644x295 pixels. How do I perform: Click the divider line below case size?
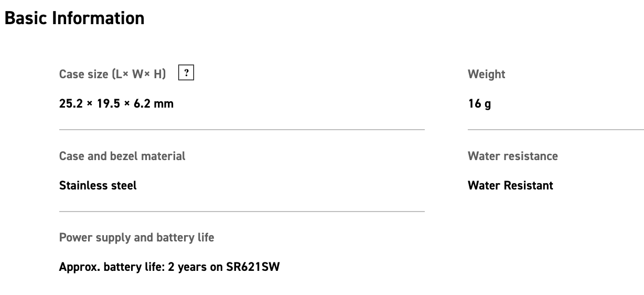[x=242, y=129]
